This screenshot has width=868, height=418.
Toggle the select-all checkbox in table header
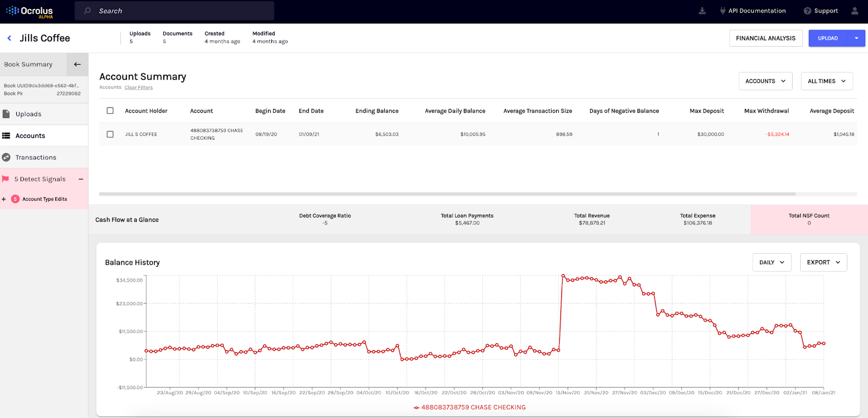(110, 111)
